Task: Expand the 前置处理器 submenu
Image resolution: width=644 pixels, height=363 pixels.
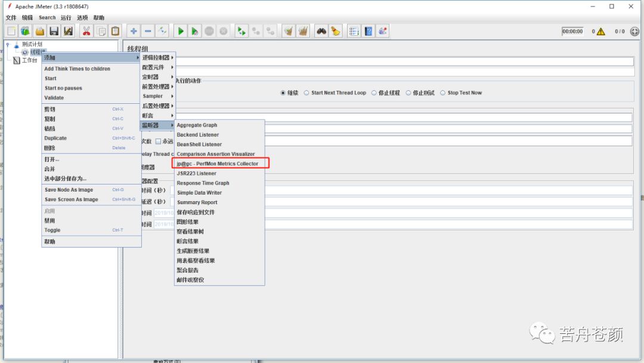Action: coord(157,87)
